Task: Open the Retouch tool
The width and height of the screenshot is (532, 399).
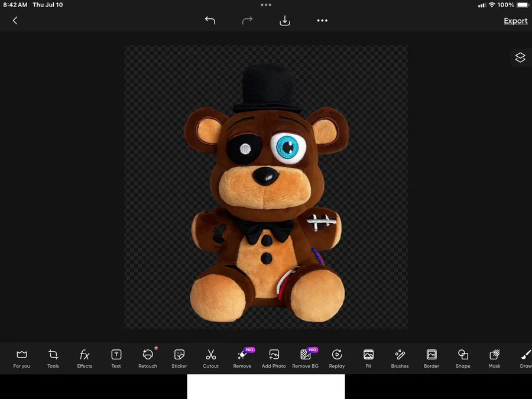Action: coord(148,359)
